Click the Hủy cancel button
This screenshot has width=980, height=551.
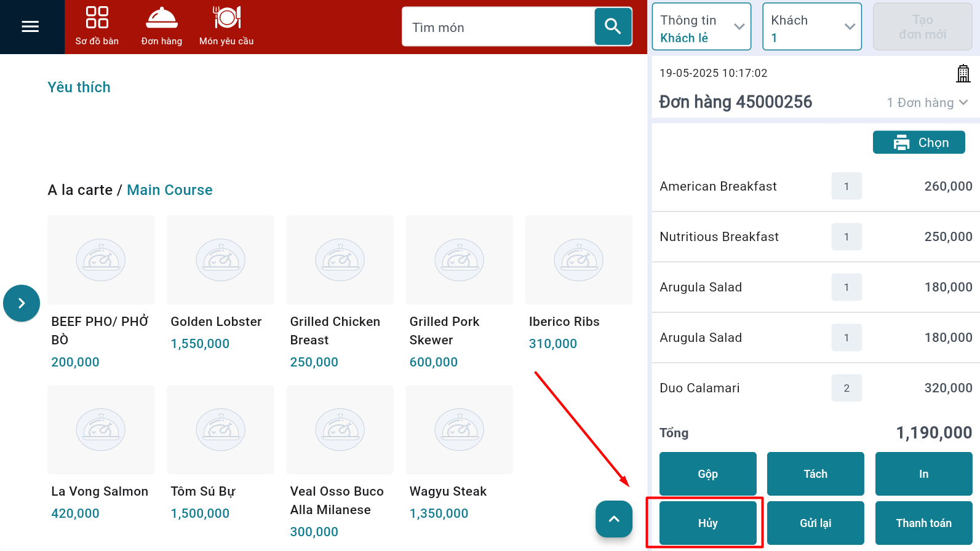coord(708,523)
